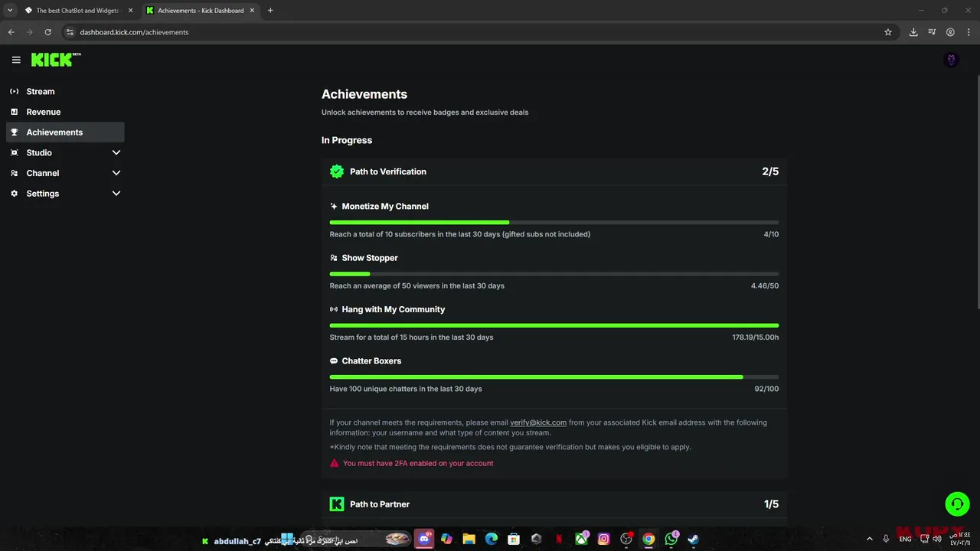Expand the Channel sidebar section
Image resolution: width=980 pixels, height=551 pixels.
pos(116,173)
